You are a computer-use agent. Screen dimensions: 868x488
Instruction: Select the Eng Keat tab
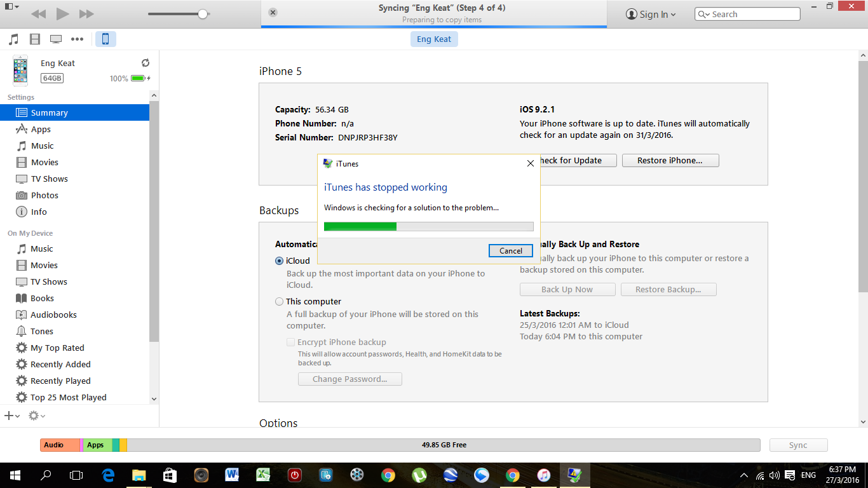click(434, 39)
